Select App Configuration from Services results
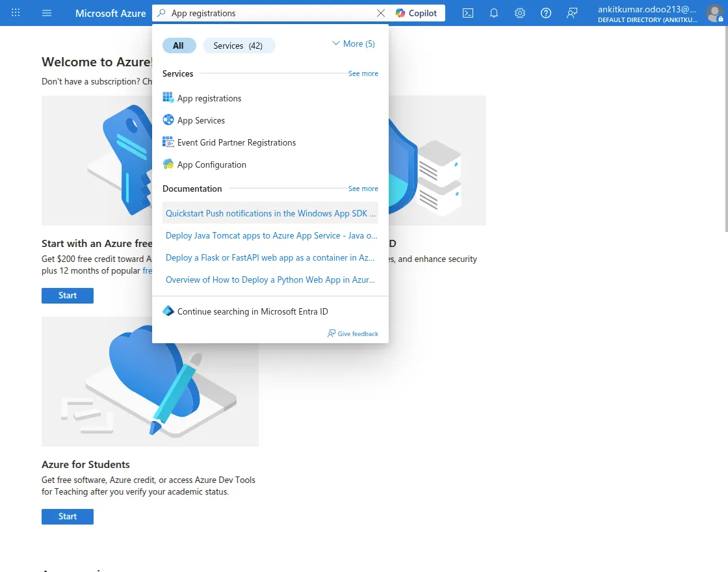Viewport: 728px width, 572px height. tap(211, 164)
